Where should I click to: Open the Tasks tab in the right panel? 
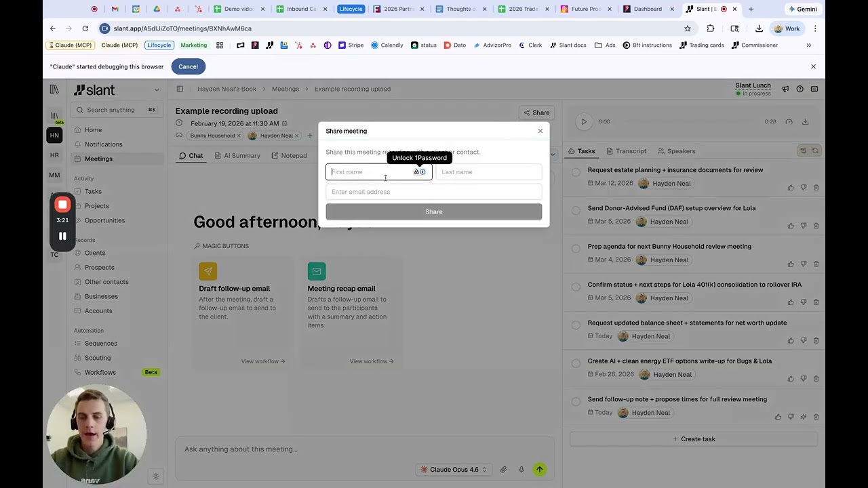pyautogui.click(x=582, y=151)
